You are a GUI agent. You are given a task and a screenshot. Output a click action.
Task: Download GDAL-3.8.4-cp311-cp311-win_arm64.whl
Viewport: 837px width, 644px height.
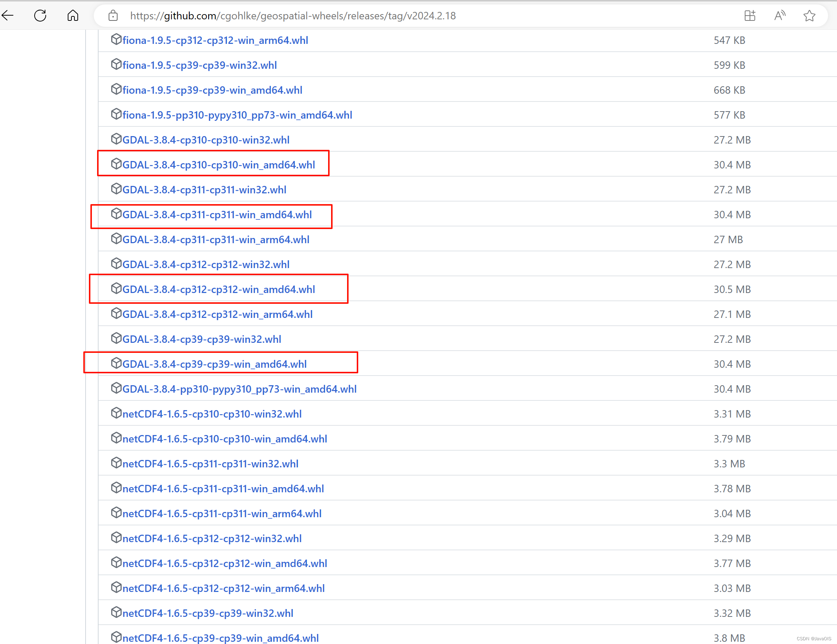pyautogui.click(x=216, y=239)
